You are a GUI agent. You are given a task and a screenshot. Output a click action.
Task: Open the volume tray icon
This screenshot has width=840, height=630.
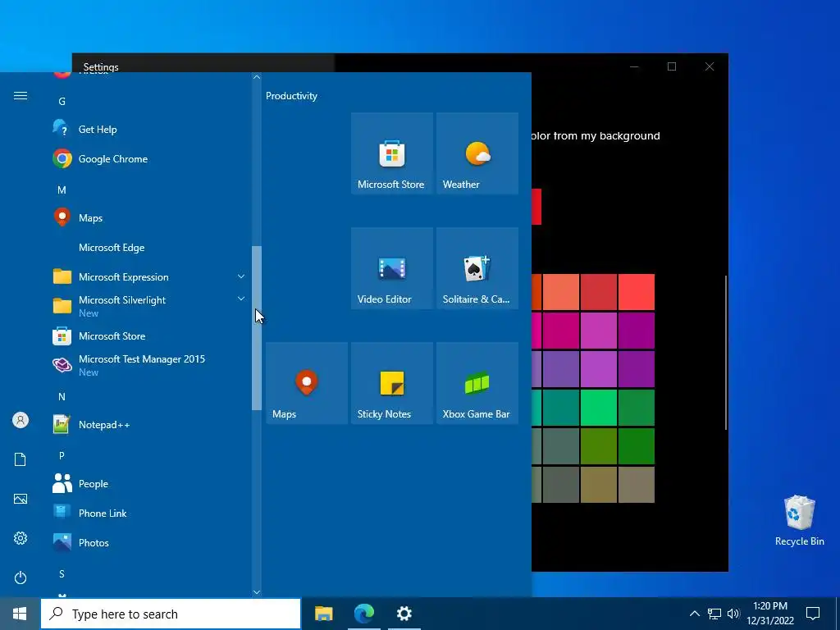click(x=733, y=614)
